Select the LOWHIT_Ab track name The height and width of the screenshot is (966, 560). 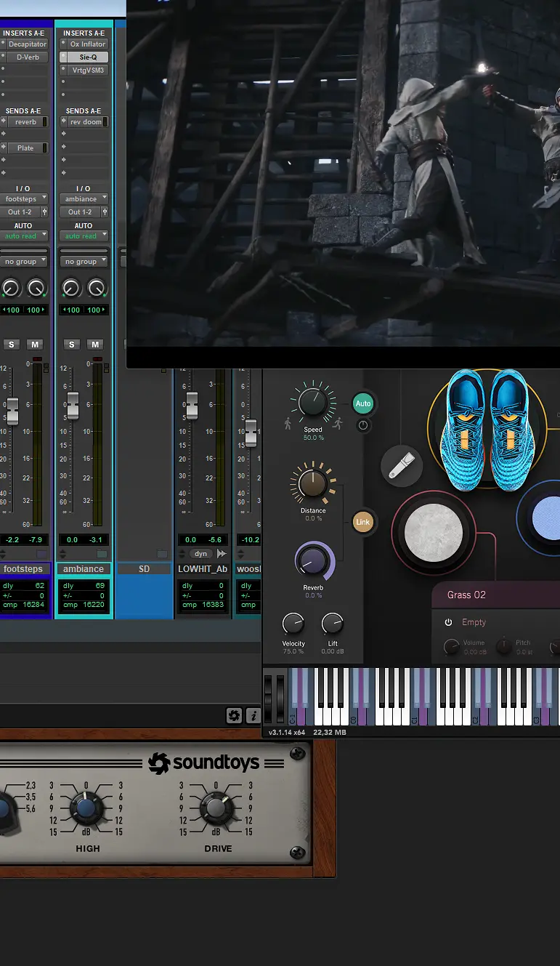[x=203, y=569]
